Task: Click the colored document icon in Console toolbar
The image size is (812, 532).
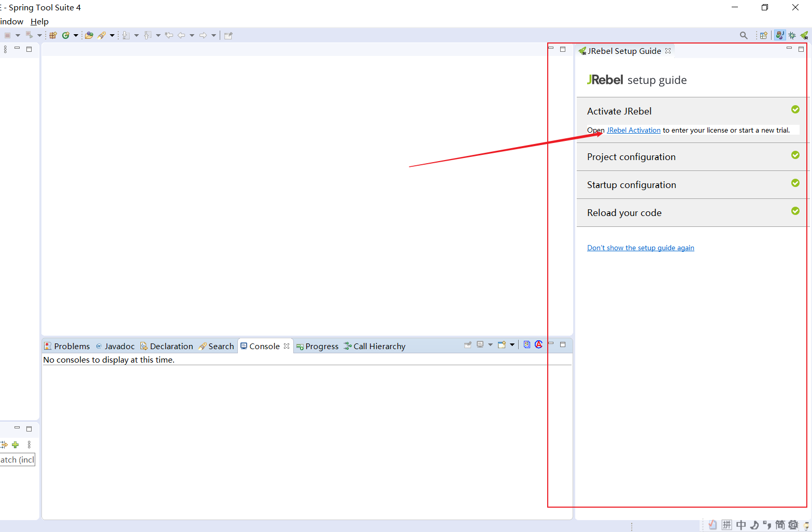Action: point(527,344)
